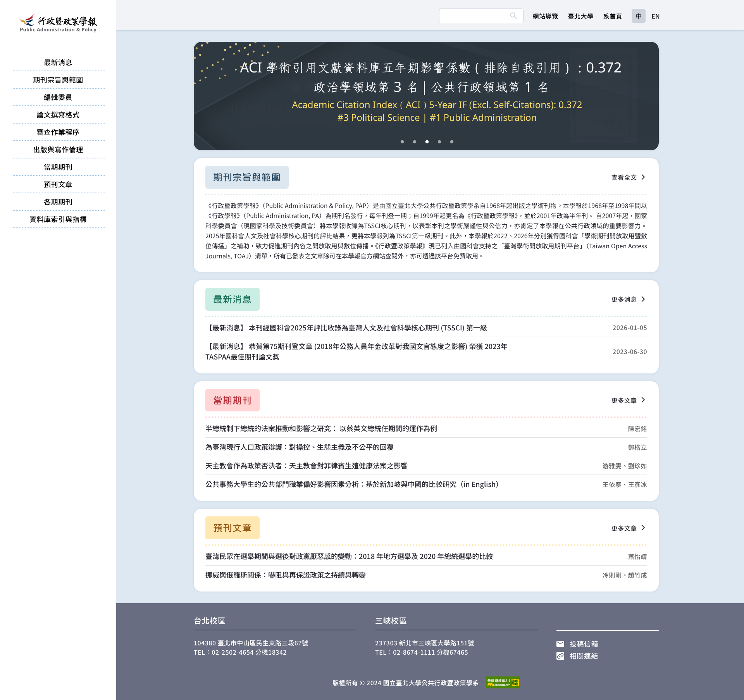The width and height of the screenshot is (744, 700).
Task: Open article 挪威與俄羅斯關係：嚇阻與再保證政策之持續與轉變
Action: point(286,575)
